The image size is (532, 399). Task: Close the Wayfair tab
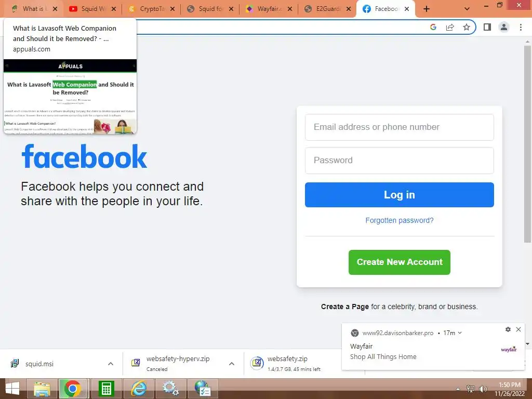[x=290, y=9]
